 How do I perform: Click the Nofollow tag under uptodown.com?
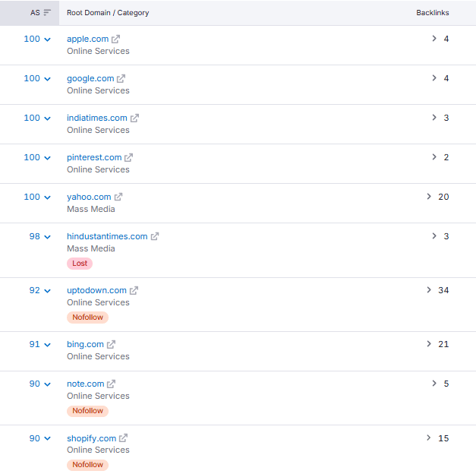tap(88, 318)
